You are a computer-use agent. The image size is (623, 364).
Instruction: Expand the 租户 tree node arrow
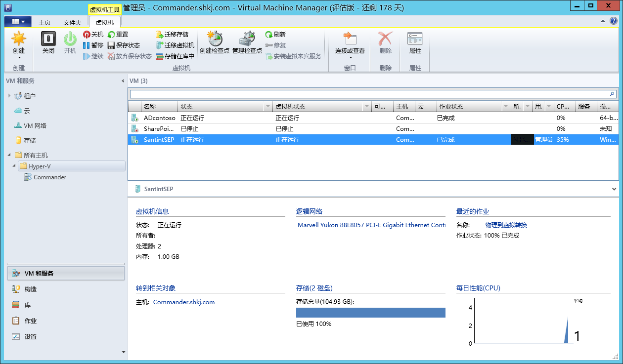pos(9,96)
